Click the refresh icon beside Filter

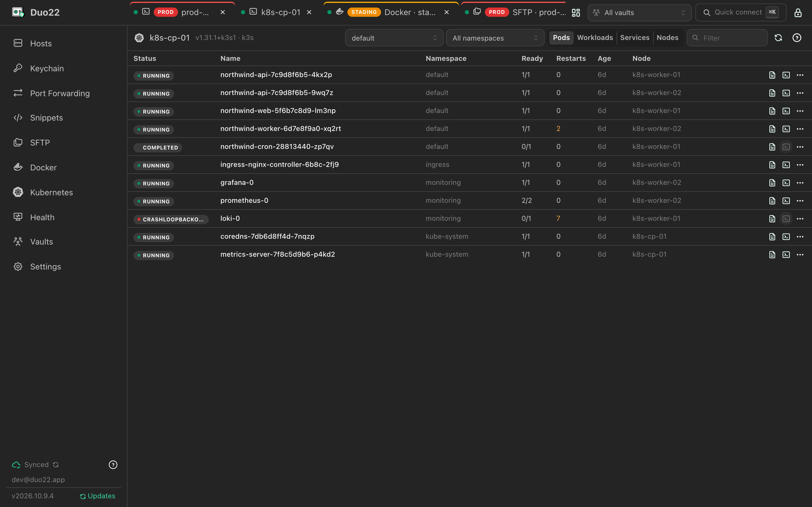[778, 38]
